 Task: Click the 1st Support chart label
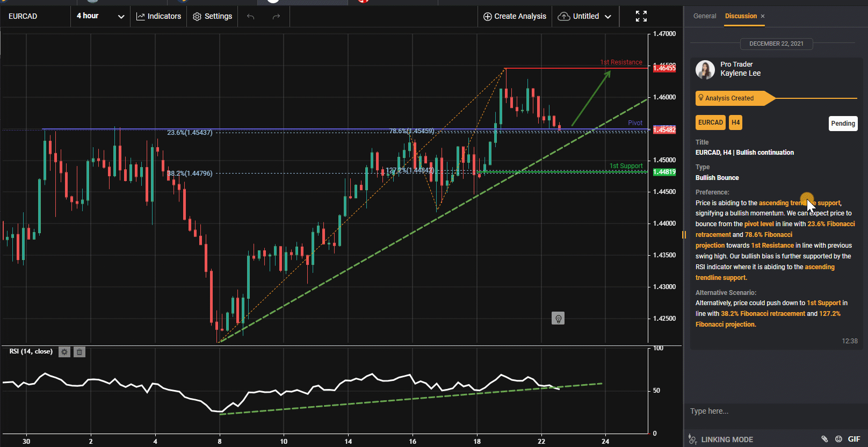[626, 166]
